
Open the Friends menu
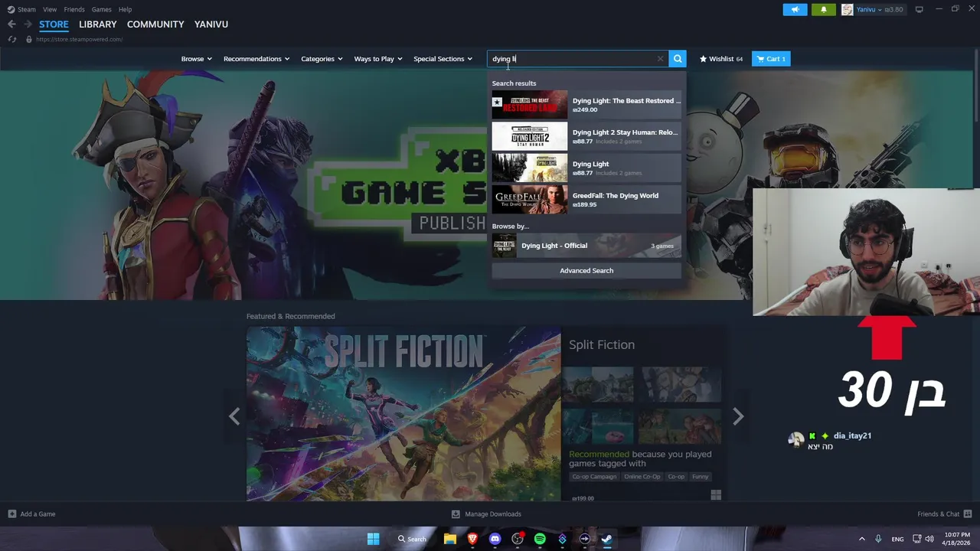point(74,9)
